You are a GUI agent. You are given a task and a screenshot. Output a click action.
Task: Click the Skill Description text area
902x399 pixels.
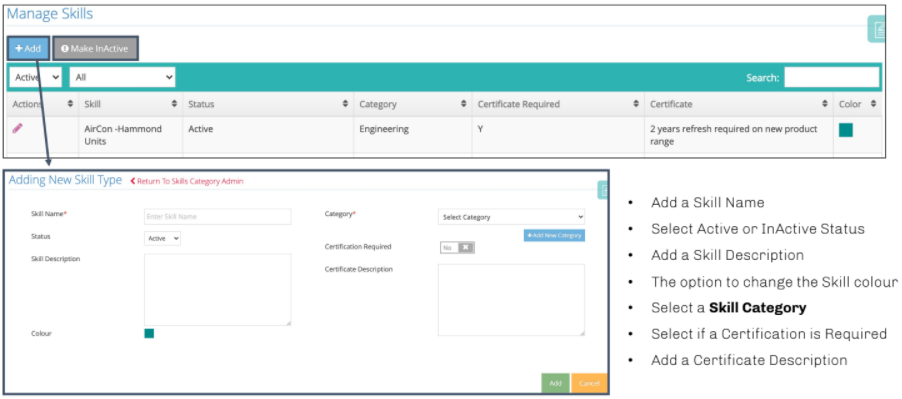217,290
